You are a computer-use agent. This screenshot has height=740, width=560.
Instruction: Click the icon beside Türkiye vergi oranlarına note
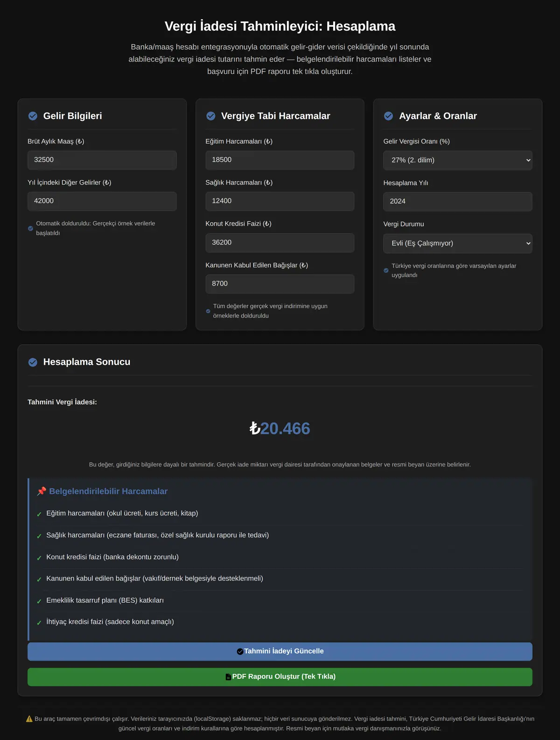pos(386,270)
